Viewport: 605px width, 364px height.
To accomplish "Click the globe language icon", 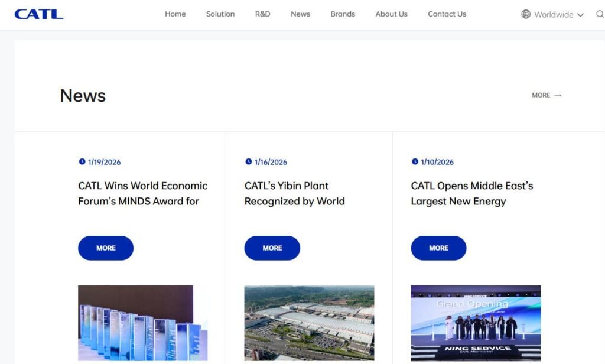I will coord(526,14).
